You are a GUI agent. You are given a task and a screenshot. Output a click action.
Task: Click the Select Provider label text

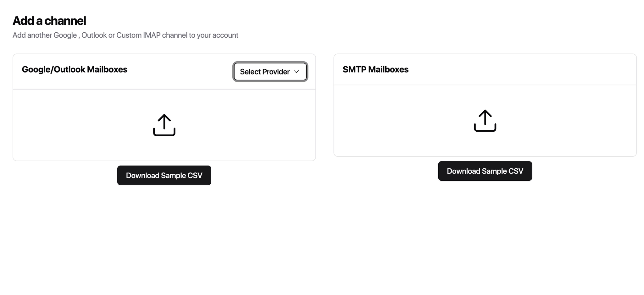click(x=264, y=72)
